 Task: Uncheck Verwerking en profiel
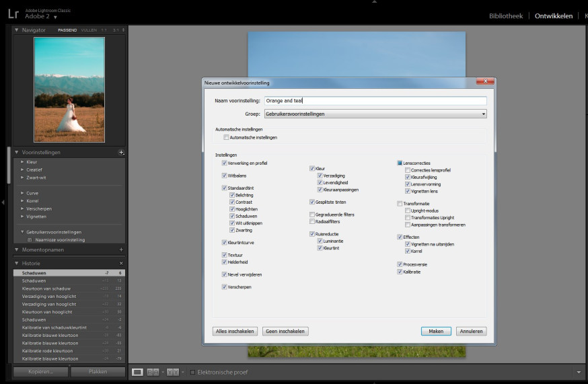tap(224, 163)
